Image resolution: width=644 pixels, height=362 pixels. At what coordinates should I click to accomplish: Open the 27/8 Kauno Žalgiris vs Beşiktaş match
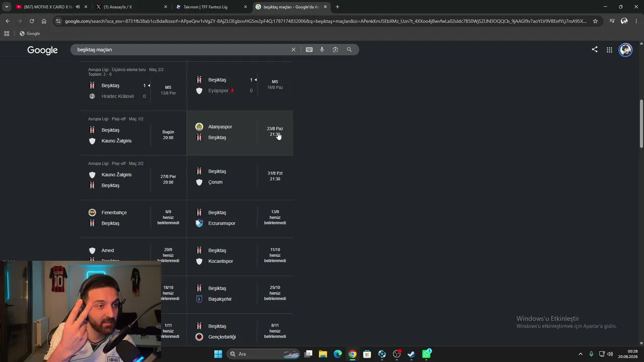[x=133, y=177]
